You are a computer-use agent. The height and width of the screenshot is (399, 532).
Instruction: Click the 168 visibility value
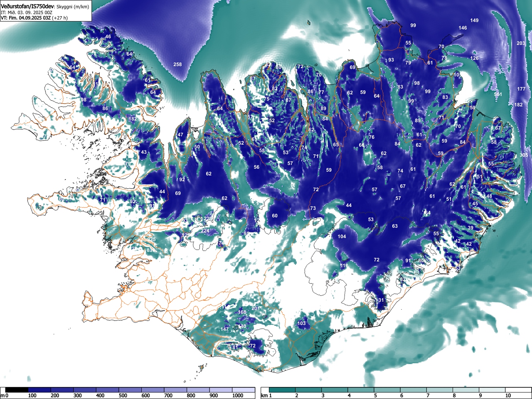click(242, 312)
